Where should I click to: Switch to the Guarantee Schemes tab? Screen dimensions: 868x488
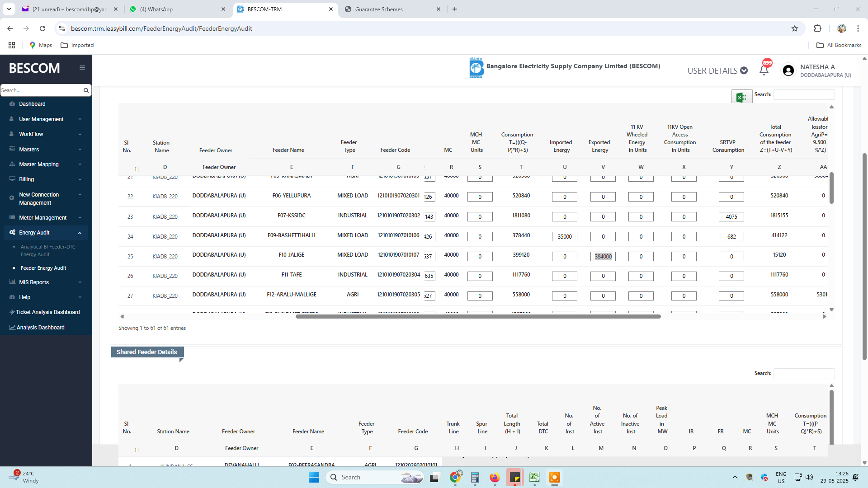point(379,9)
